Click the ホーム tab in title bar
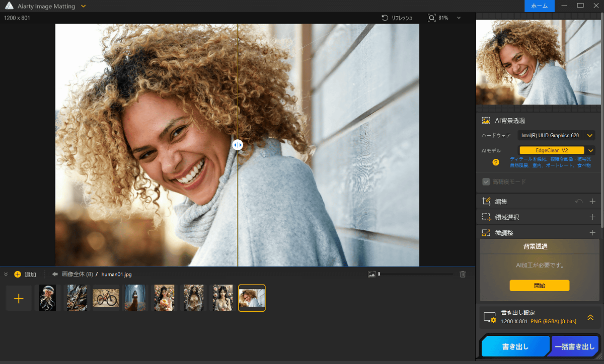 pyautogui.click(x=539, y=6)
